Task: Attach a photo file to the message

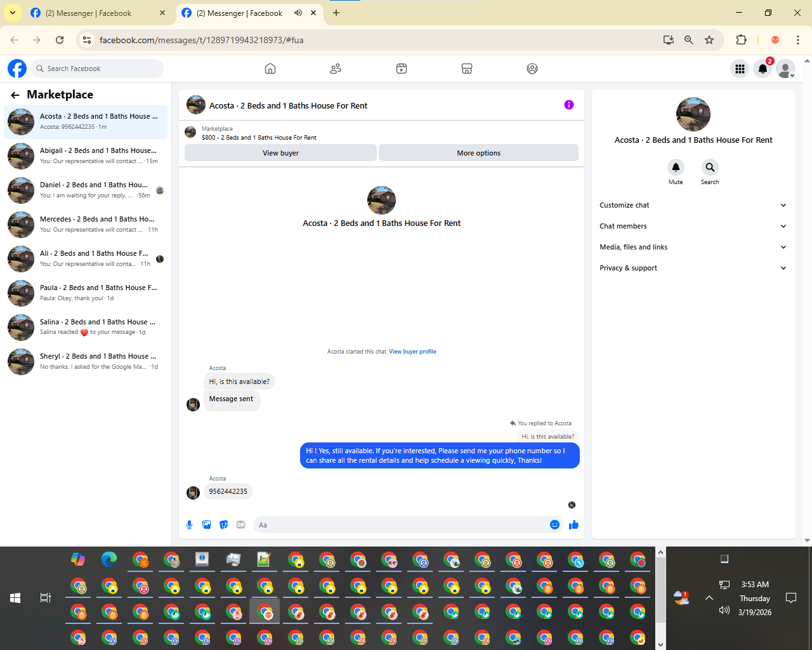Action: 206,524
